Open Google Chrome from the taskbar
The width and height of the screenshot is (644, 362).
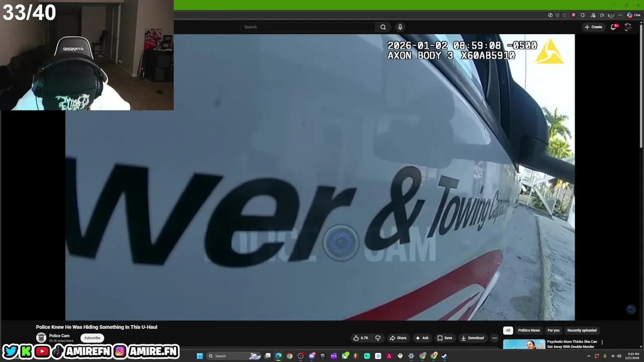coord(289,356)
